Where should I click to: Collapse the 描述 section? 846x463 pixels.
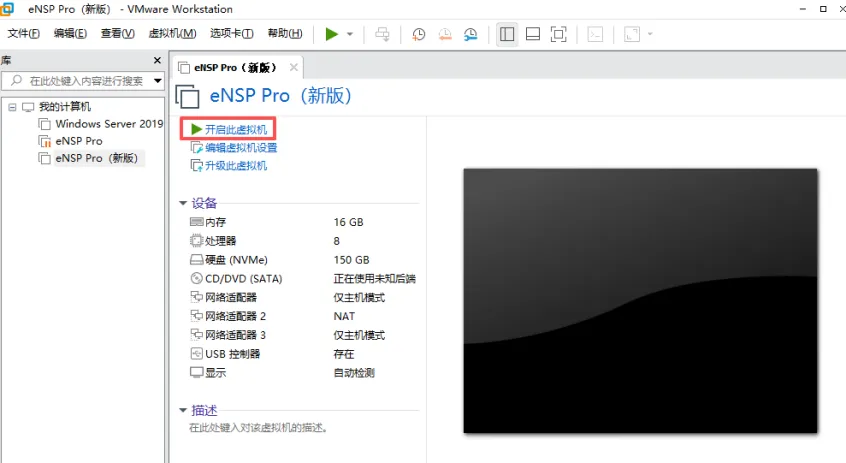183,411
